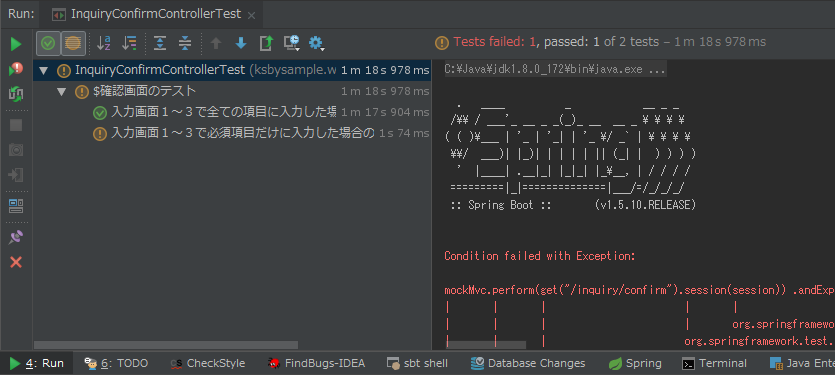This screenshot has height=375, width=835.
Task: Expand all test nodes
Action: coord(160,43)
